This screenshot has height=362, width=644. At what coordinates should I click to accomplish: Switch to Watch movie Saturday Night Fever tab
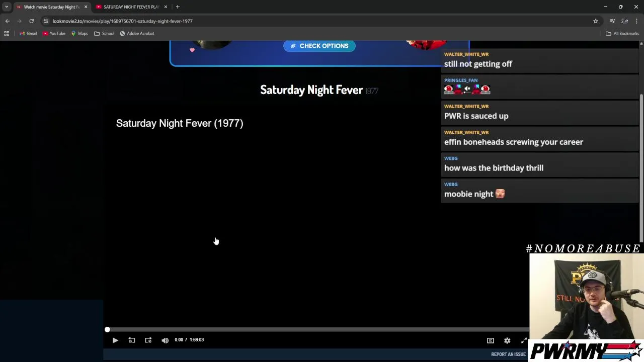51,7
